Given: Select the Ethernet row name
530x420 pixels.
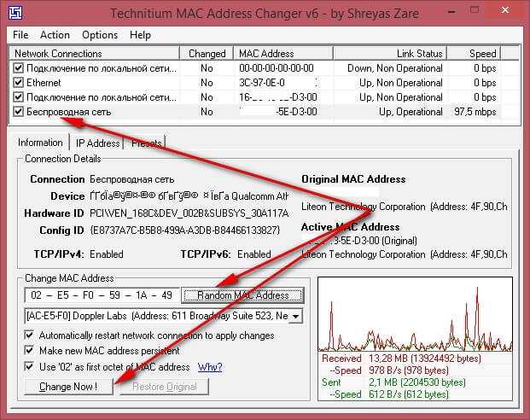Looking at the screenshot, I should pos(44,83).
